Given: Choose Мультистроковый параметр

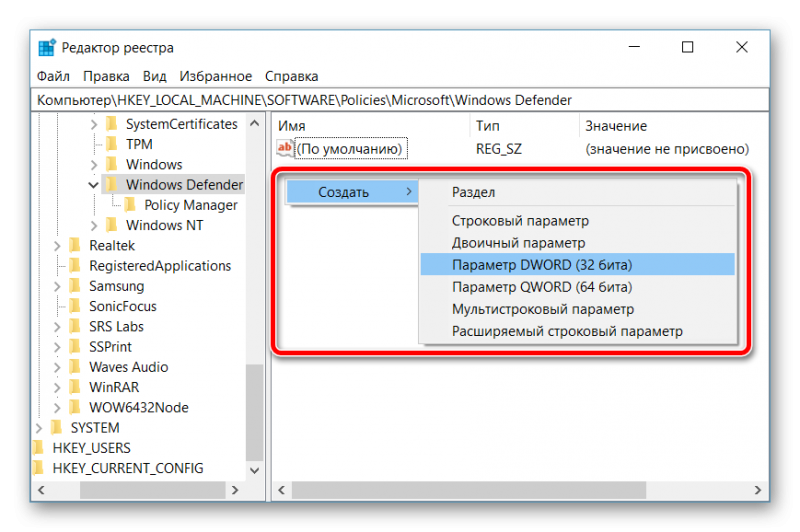Looking at the screenshot, I should point(578,309).
